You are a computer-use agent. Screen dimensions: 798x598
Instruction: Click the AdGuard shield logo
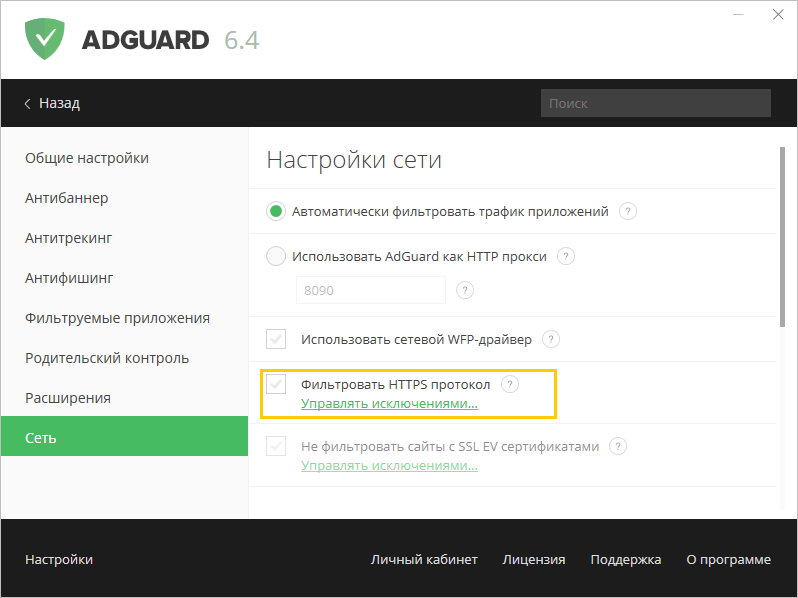(x=45, y=39)
